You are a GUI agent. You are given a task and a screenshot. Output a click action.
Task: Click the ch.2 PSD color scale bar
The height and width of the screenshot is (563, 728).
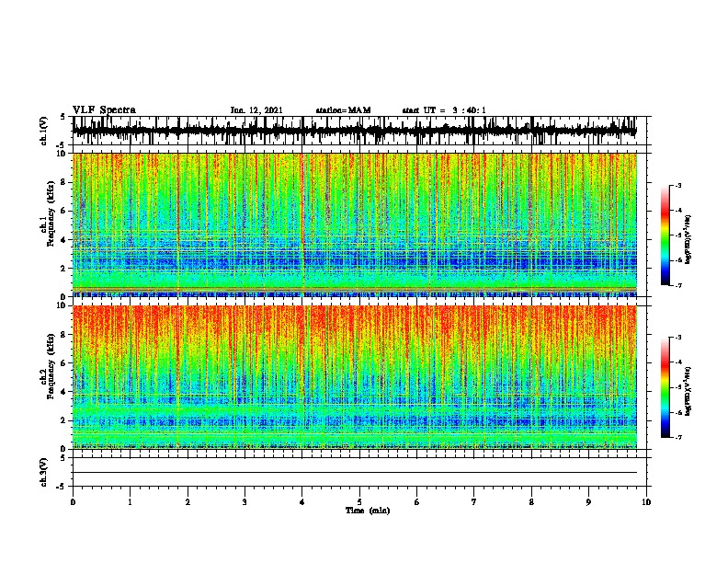pos(665,387)
